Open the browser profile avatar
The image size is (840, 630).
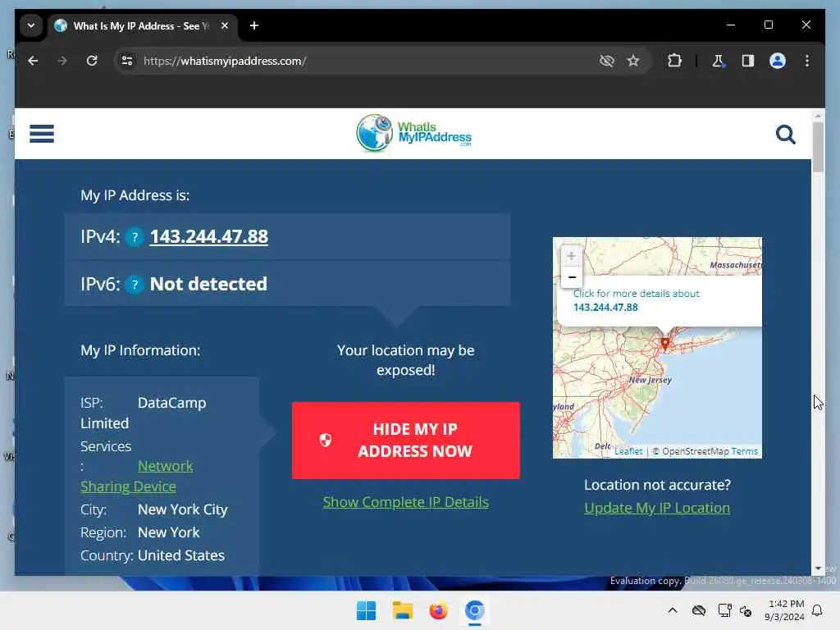(778, 61)
